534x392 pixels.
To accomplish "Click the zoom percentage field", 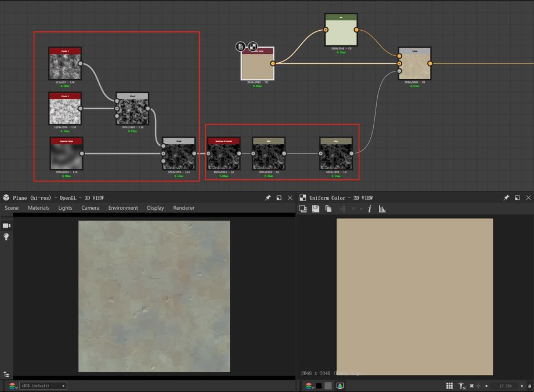I will pos(506,386).
